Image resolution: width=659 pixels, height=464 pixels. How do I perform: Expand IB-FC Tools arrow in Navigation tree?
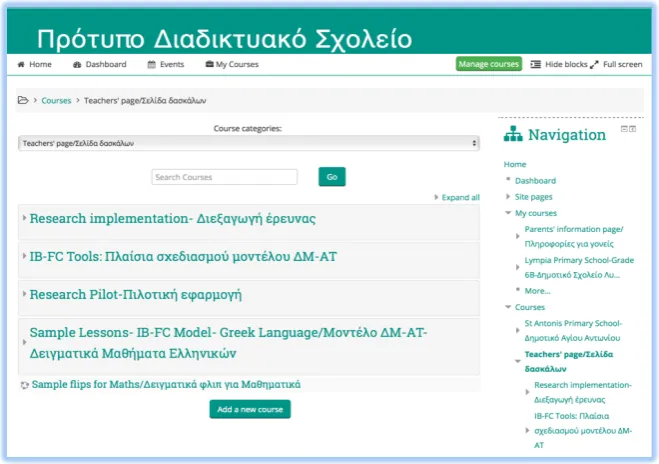click(x=527, y=430)
